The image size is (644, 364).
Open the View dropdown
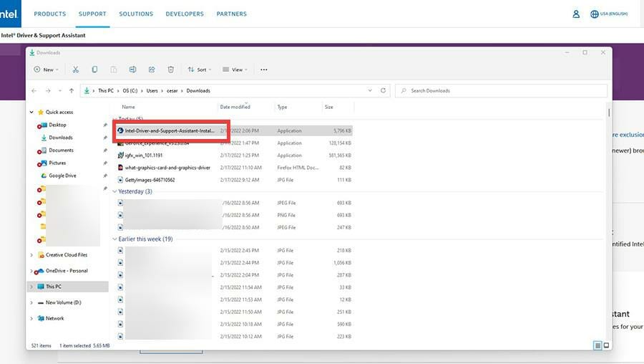(235, 70)
